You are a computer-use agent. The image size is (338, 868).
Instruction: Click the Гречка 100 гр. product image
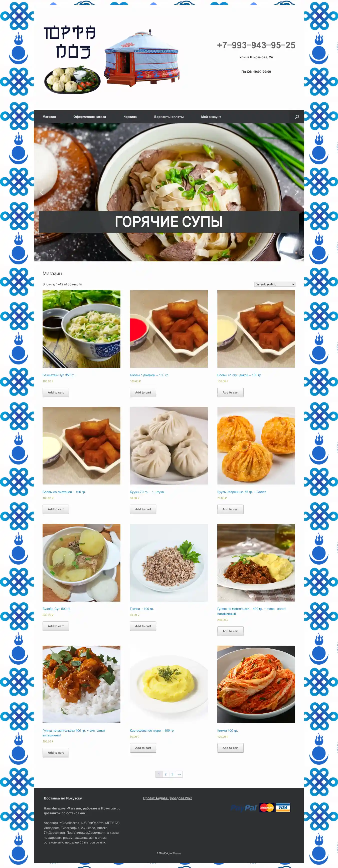[x=169, y=562]
